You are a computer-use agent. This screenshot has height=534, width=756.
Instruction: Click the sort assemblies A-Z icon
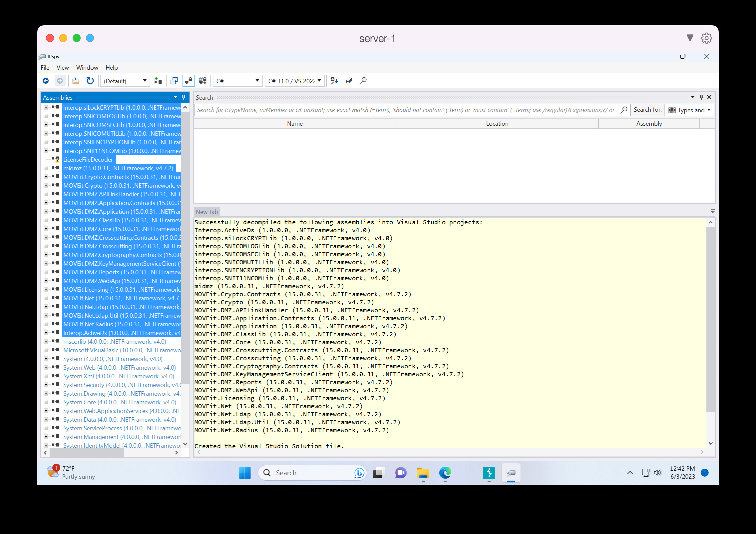[x=334, y=81]
